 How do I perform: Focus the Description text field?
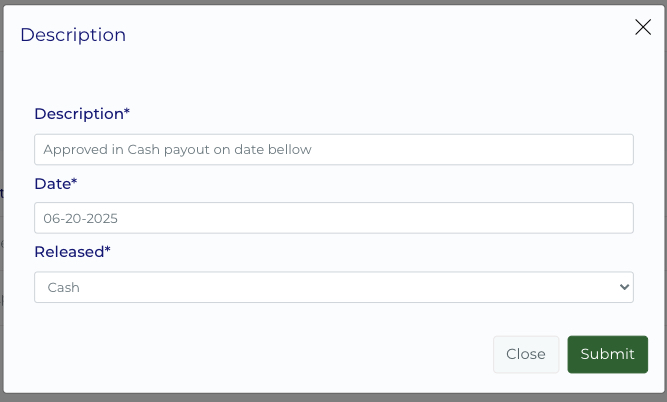click(x=333, y=149)
